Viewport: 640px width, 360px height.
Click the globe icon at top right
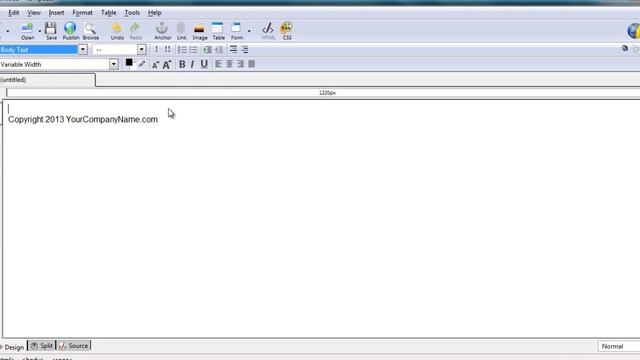[633, 31]
